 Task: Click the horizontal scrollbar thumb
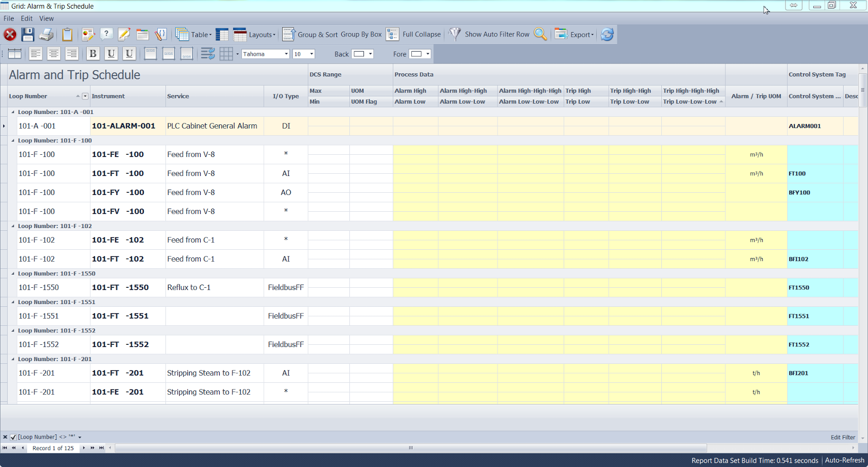click(411, 448)
